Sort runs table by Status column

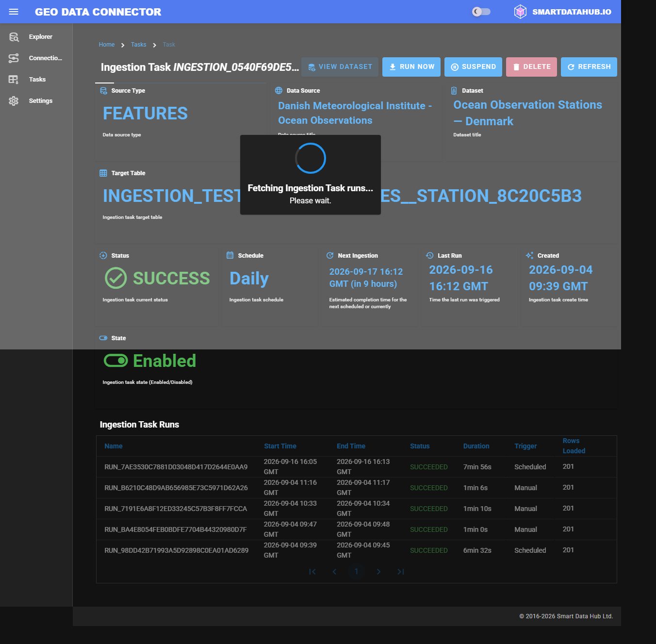[420, 446]
